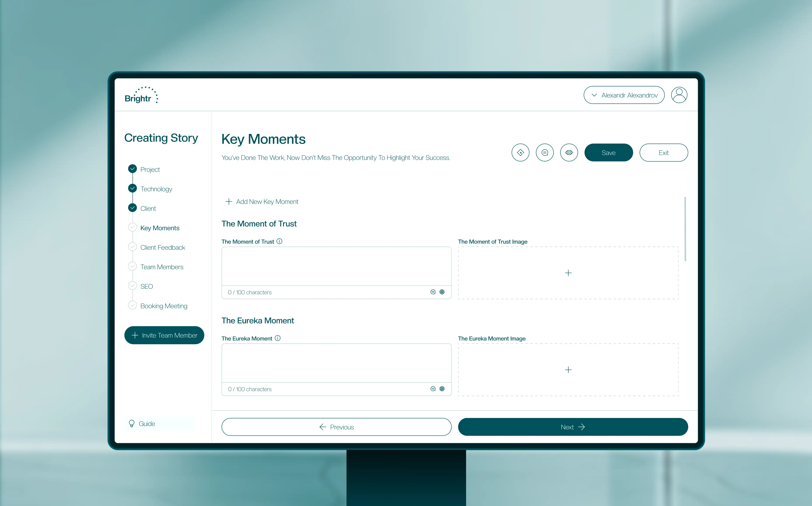Switch to the Client Feedback step

tap(163, 247)
